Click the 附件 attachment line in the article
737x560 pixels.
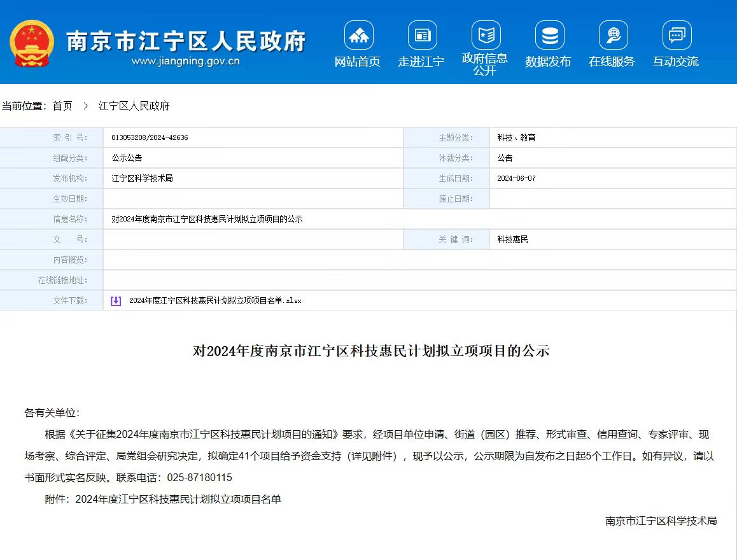pos(163,500)
